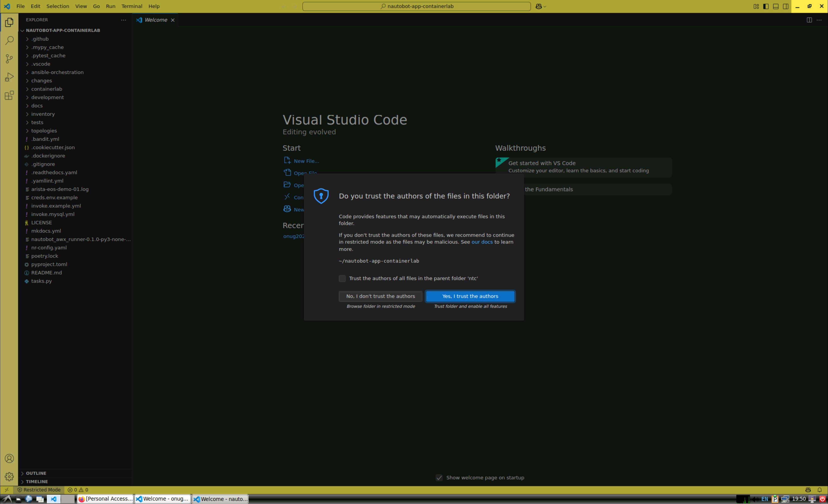Open the Terminal menu

(x=132, y=6)
